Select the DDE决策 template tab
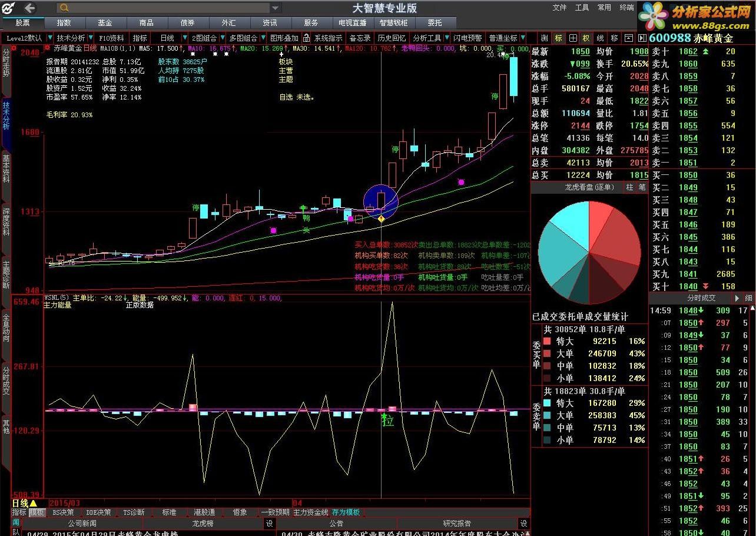756x536 pixels. coord(98,512)
